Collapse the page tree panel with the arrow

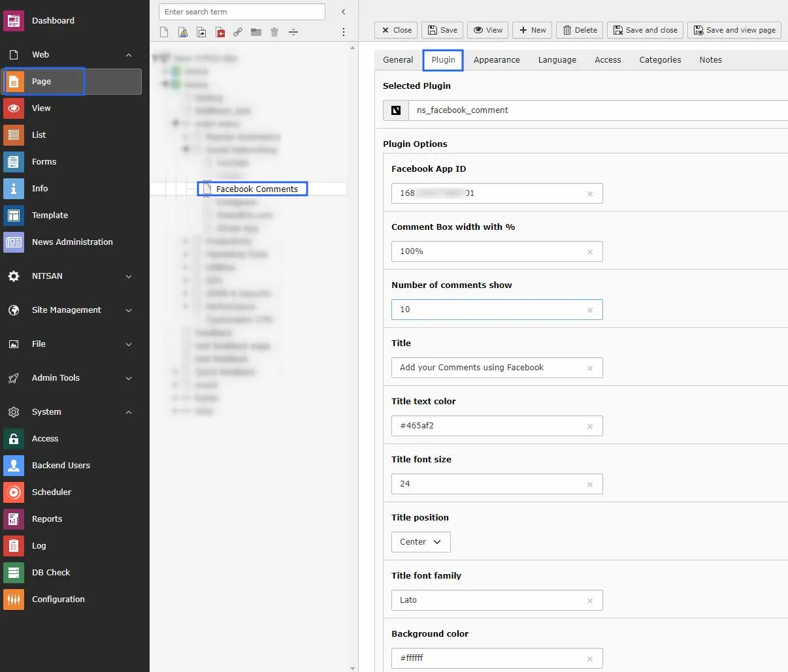344,12
